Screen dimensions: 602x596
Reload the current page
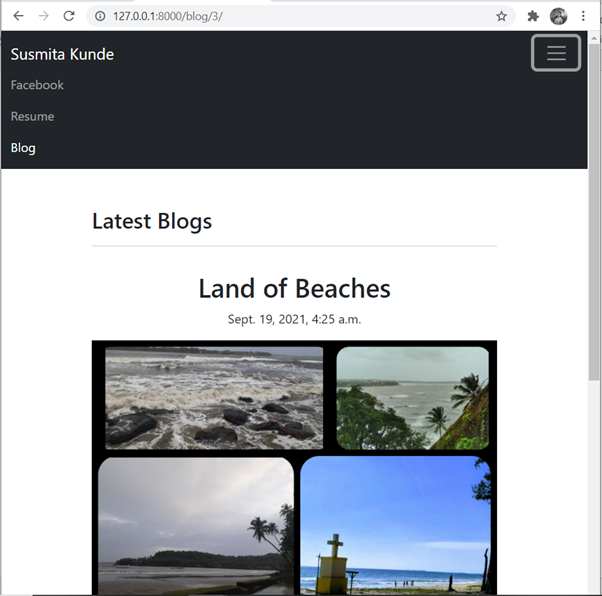(x=69, y=16)
